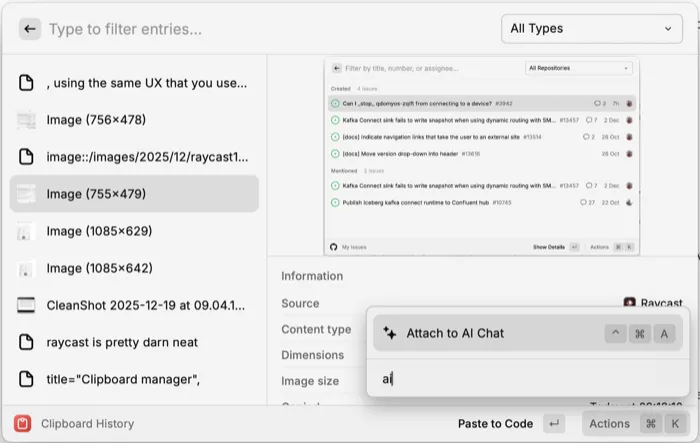
Task: Click the sparkle icon beside Attach to AI Chat
Action: [390, 333]
